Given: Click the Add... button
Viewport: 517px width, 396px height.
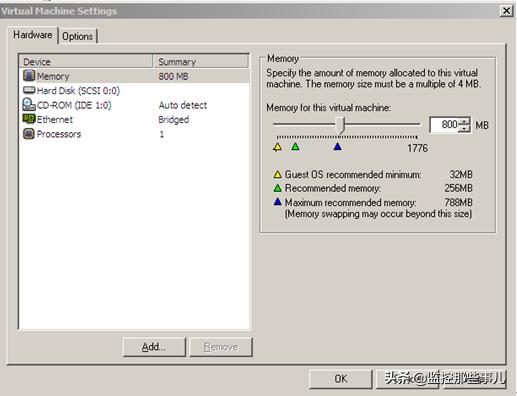Looking at the screenshot, I should click(154, 347).
